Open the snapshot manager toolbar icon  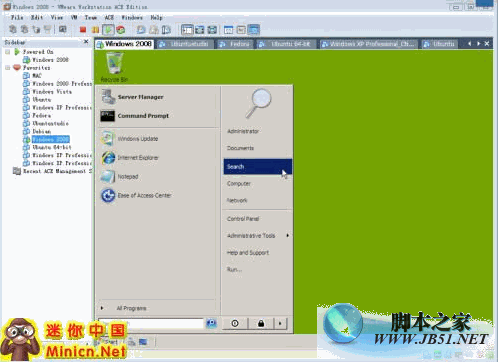click(166, 30)
